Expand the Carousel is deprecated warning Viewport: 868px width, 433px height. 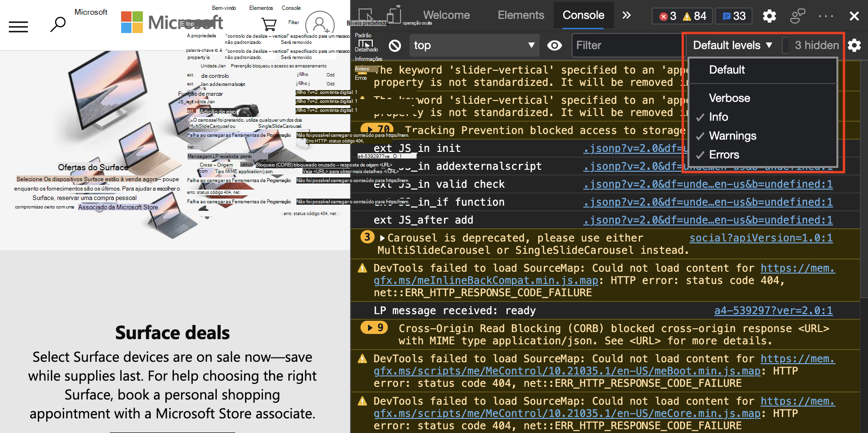pos(382,238)
